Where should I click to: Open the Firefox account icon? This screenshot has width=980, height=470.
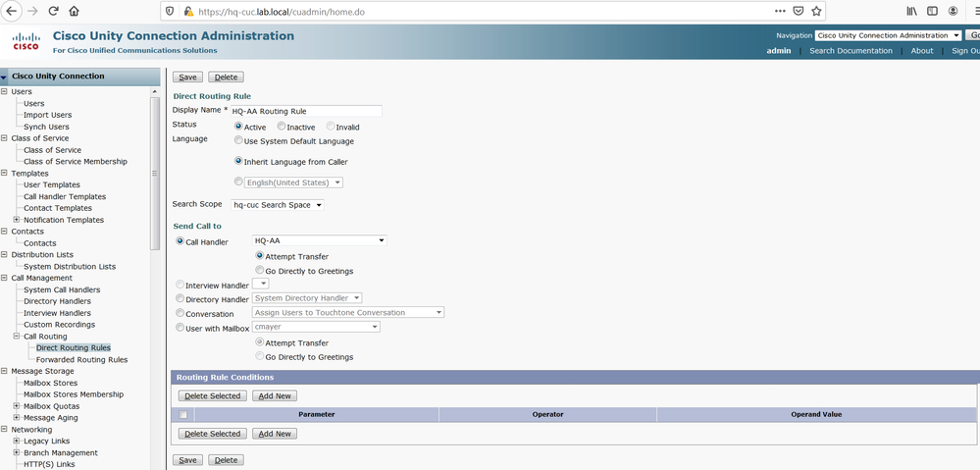[x=953, y=11]
